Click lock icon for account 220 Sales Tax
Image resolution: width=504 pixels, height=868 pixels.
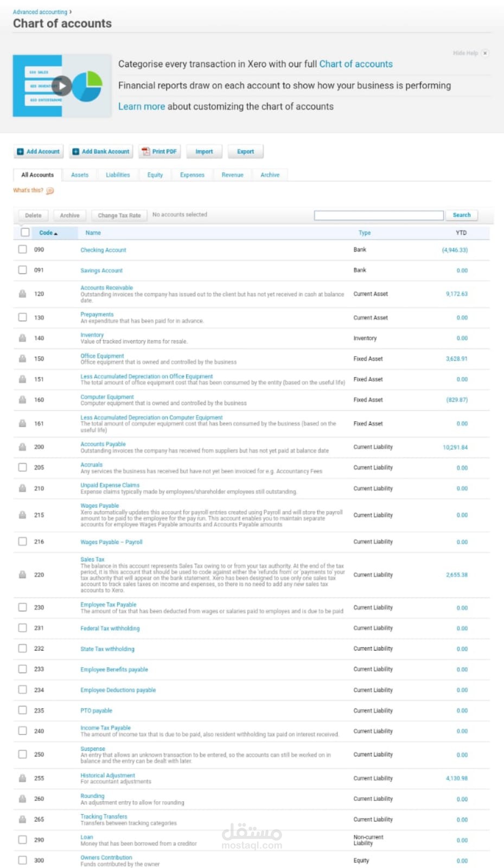23,575
